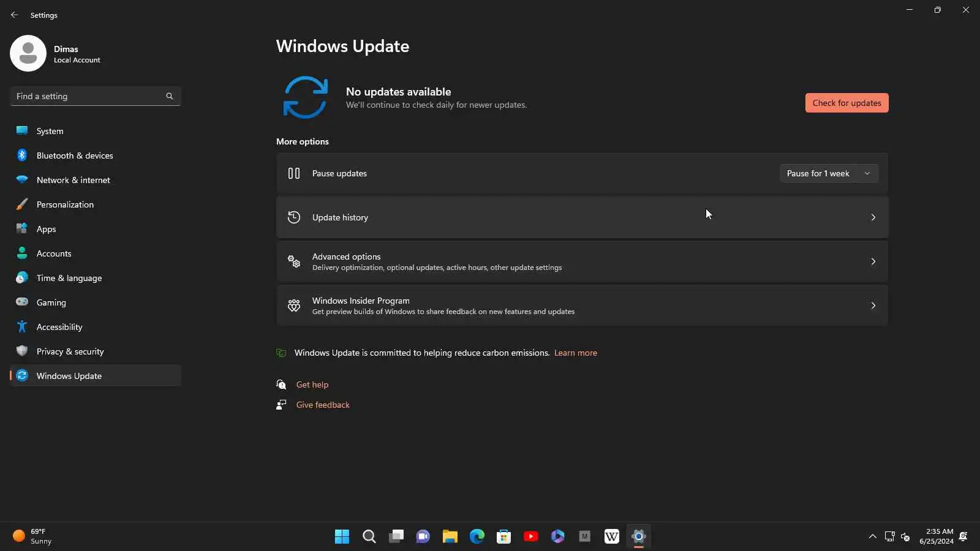This screenshot has width=980, height=551.
Task: Click the No updates available sync graphic
Action: [x=305, y=97]
